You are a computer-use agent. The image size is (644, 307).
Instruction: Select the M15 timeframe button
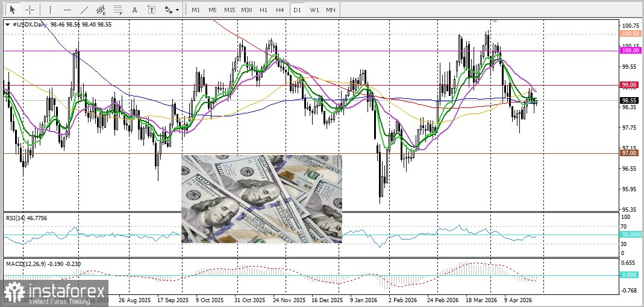point(230,10)
